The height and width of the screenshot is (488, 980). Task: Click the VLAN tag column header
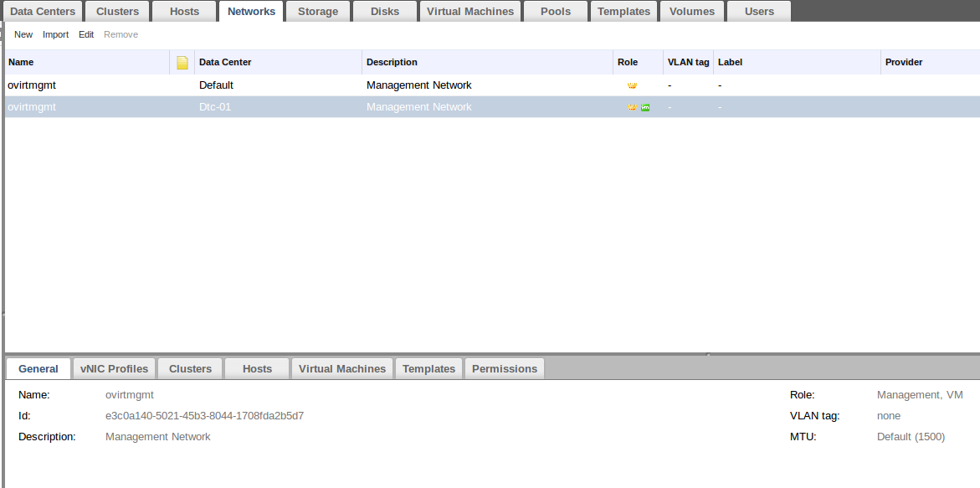688,63
